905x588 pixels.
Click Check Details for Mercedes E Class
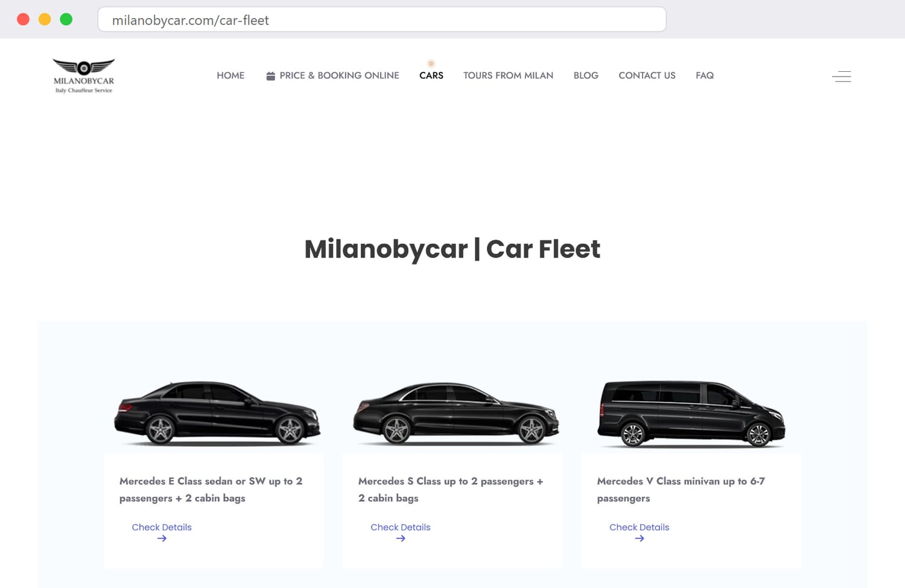[x=162, y=527]
